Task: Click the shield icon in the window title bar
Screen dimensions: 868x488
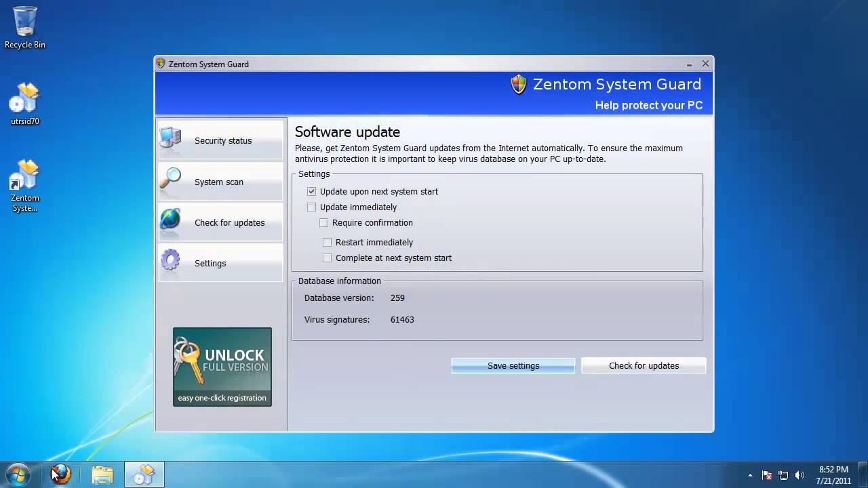Action: pos(161,64)
